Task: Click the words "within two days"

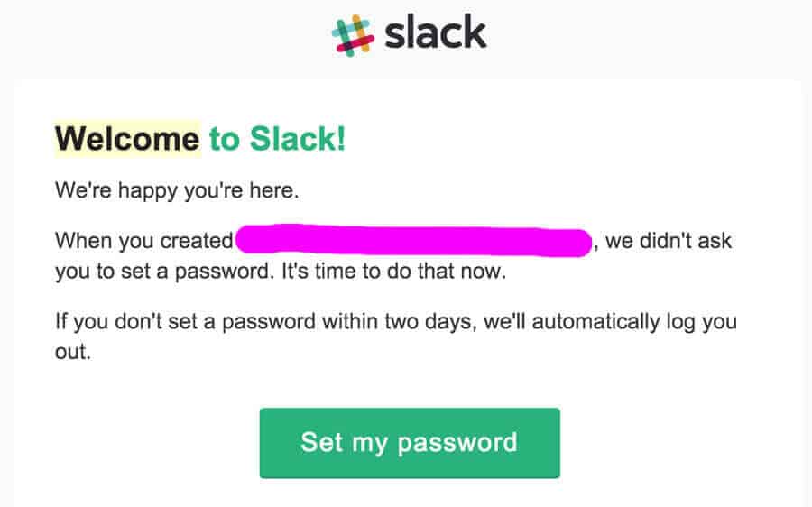Action: pyautogui.click(x=397, y=321)
